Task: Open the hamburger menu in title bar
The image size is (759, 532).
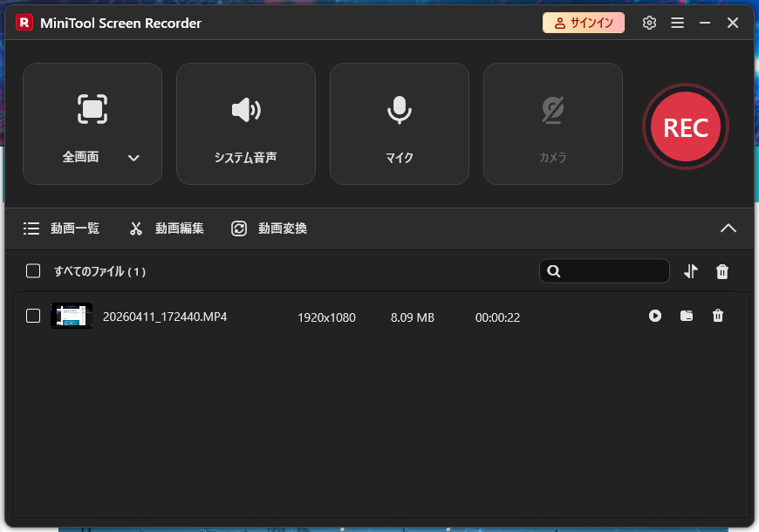Action: 677,24
